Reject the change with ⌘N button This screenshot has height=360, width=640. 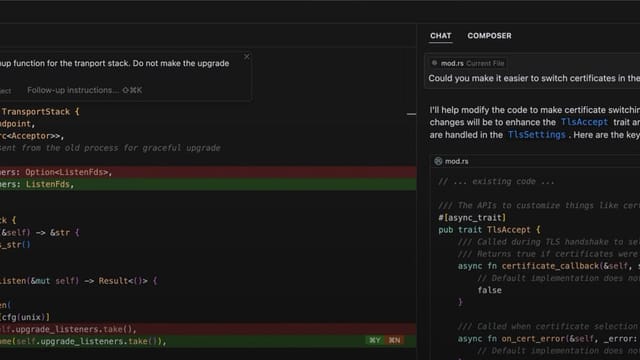click(x=394, y=340)
